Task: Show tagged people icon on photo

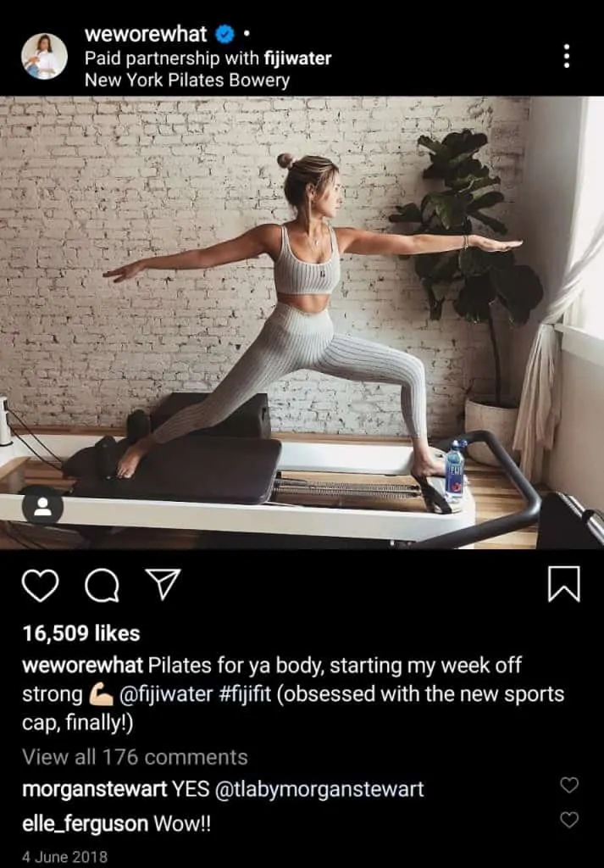Action: 42,506
